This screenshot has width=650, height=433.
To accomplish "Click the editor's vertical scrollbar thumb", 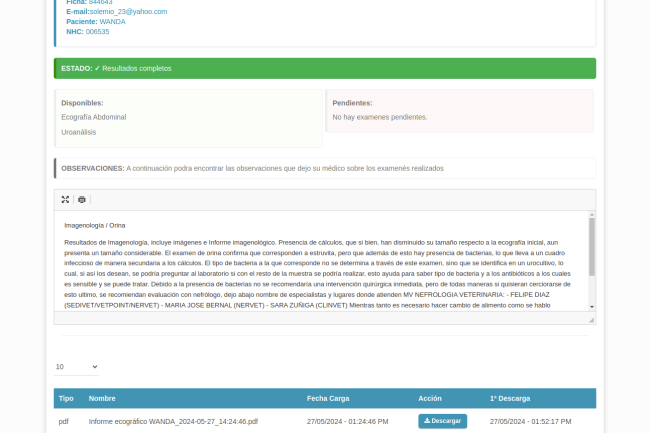I will click(x=591, y=246).
